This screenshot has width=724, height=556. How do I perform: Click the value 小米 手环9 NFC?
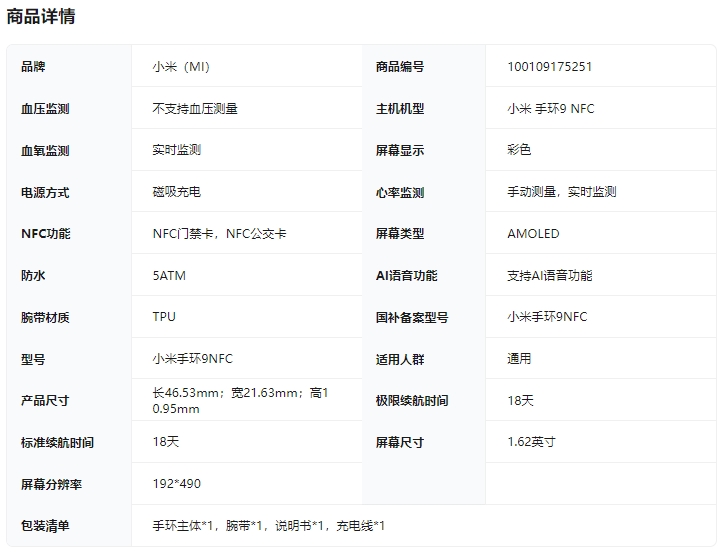click(x=551, y=109)
